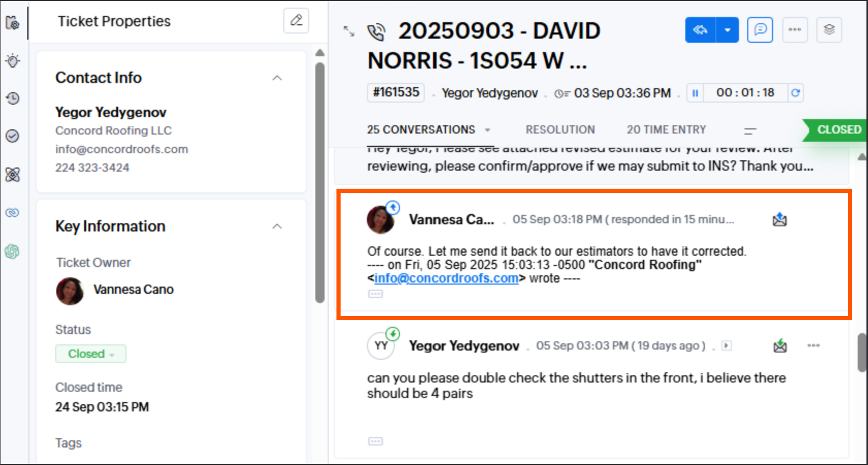Click the small play icon on Yegor's message
868x465 pixels.
point(727,346)
